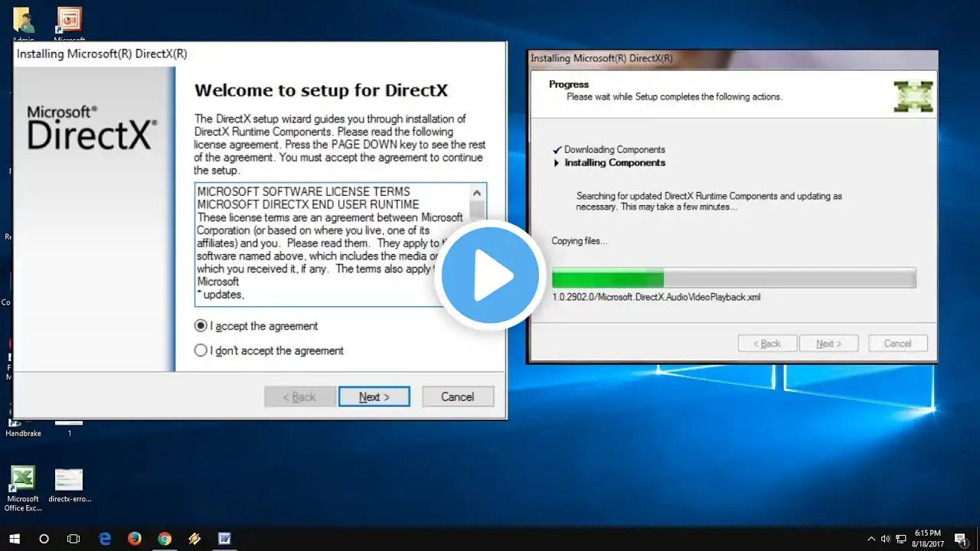Open the Windows Start menu

[15, 539]
